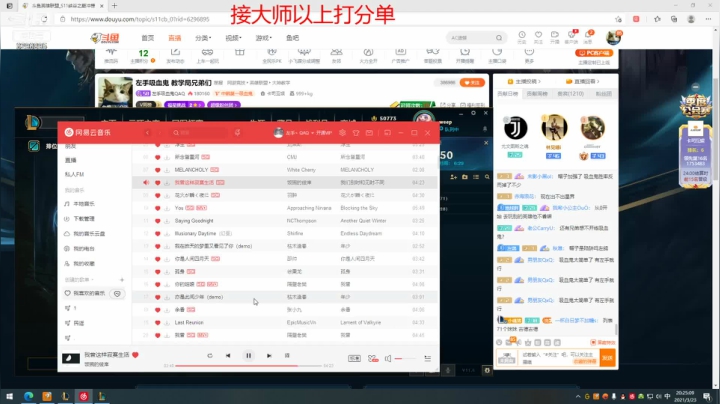Pause the current song in NetEase Music
The height and width of the screenshot is (404, 720).
pos(248,355)
